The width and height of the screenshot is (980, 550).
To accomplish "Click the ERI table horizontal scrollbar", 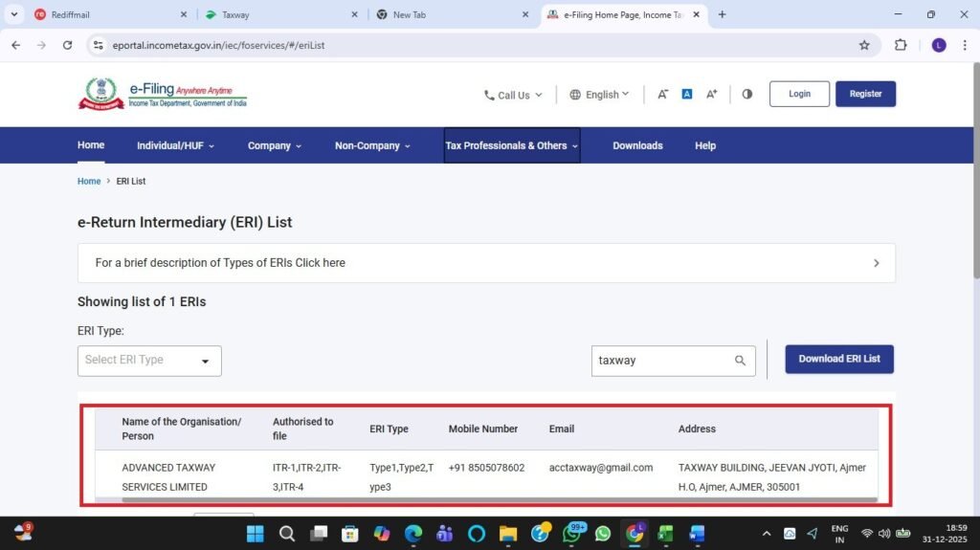I will coord(499,500).
